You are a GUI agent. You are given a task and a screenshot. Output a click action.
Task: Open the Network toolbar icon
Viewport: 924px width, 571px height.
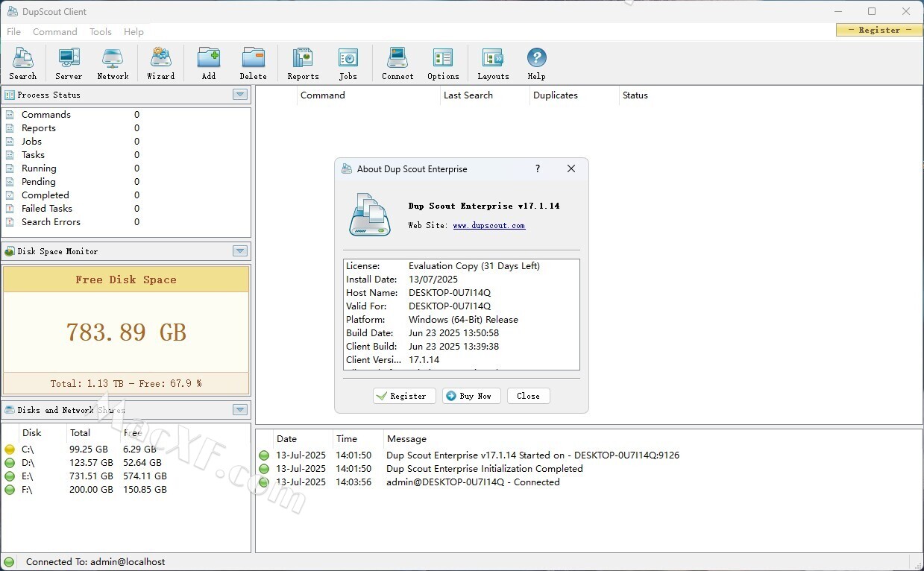click(x=113, y=63)
